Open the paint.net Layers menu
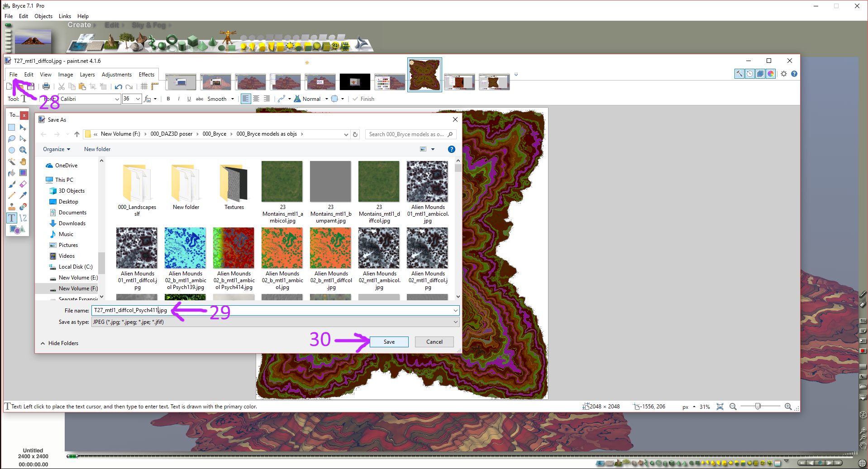 (87, 75)
